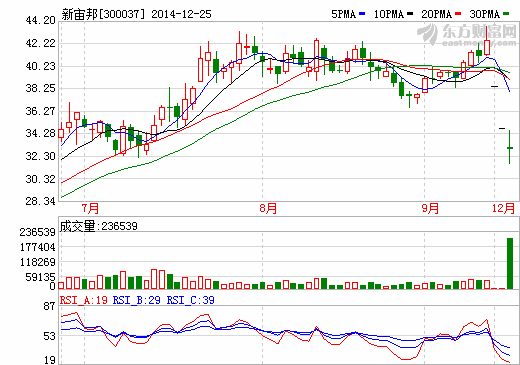Click the date 2014-12-25 in the header

(x=181, y=14)
